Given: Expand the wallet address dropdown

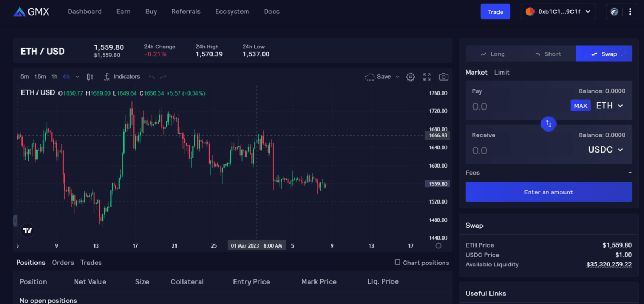Looking at the screenshot, I should 558,11.
